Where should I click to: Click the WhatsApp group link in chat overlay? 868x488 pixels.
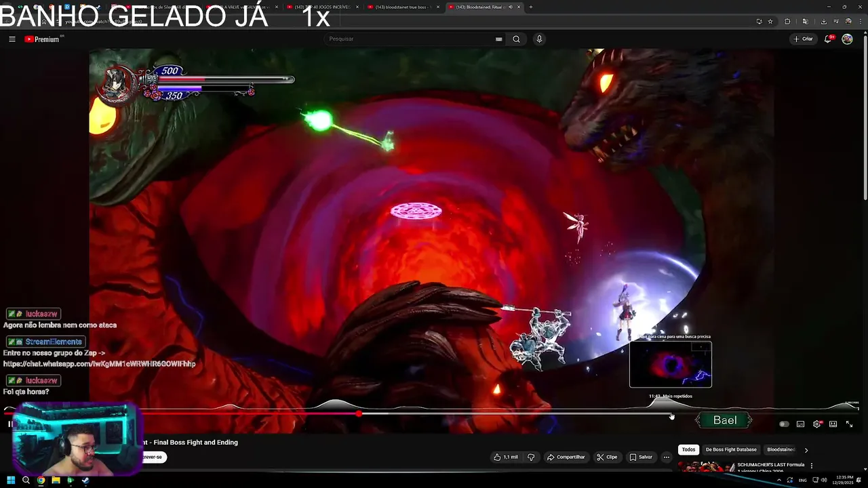tap(99, 364)
